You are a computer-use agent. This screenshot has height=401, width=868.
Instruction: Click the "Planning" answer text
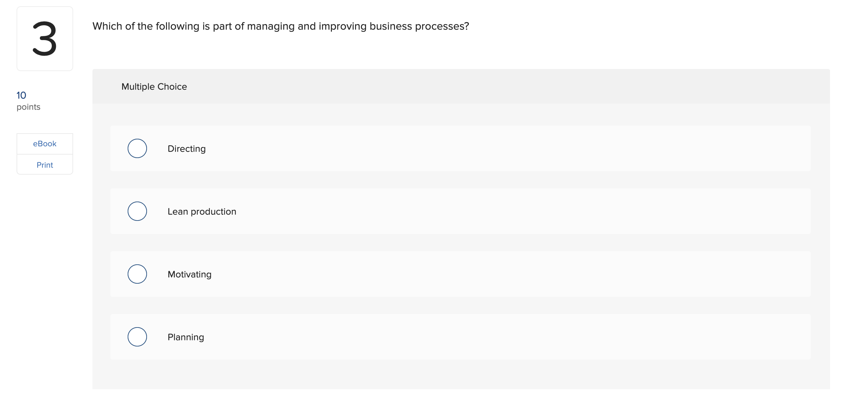(186, 337)
